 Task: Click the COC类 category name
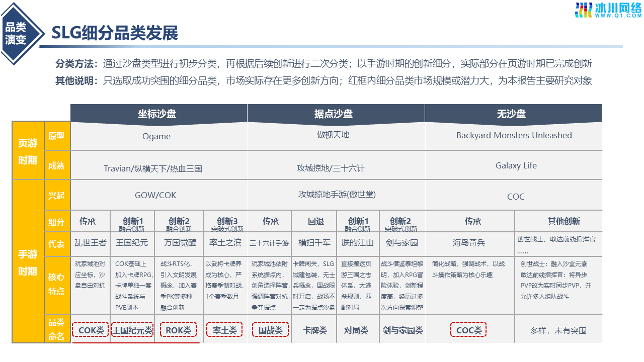pyautogui.click(x=468, y=330)
